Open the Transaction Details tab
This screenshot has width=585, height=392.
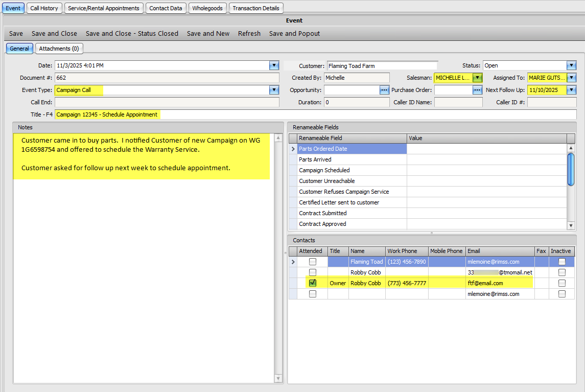pos(256,8)
